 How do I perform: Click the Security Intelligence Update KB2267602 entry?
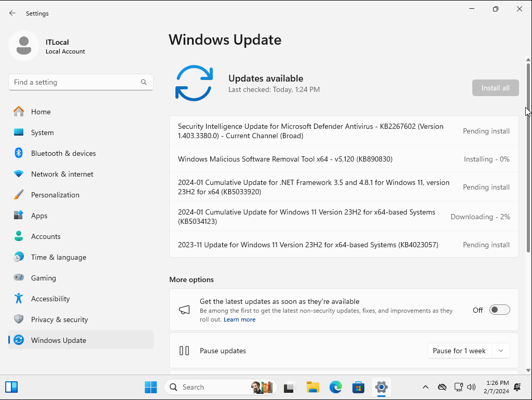click(x=344, y=131)
